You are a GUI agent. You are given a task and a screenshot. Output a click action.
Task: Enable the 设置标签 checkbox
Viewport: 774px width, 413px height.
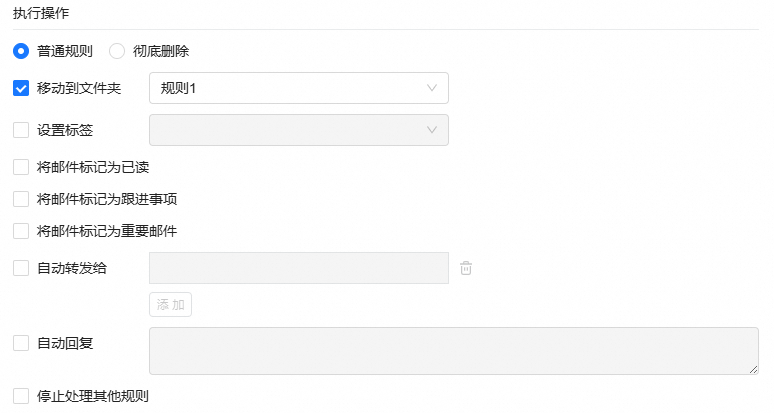[x=21, y=129]
